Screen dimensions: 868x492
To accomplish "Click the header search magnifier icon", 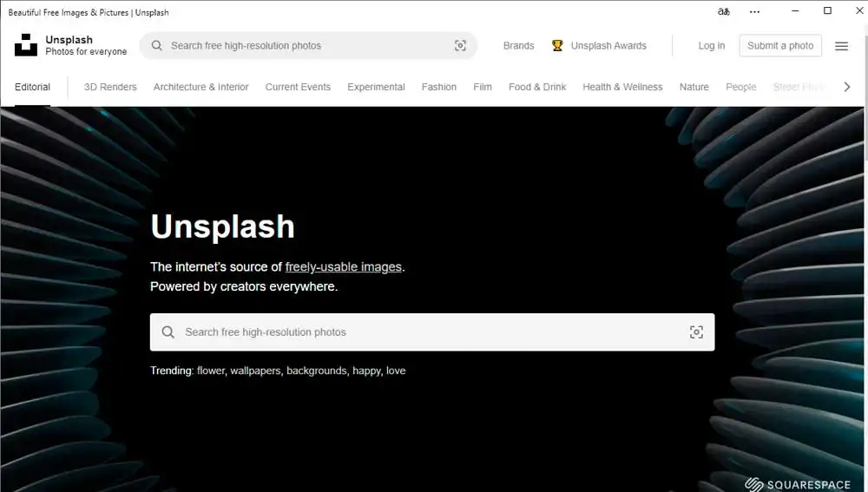I will (x=156, y=45).
